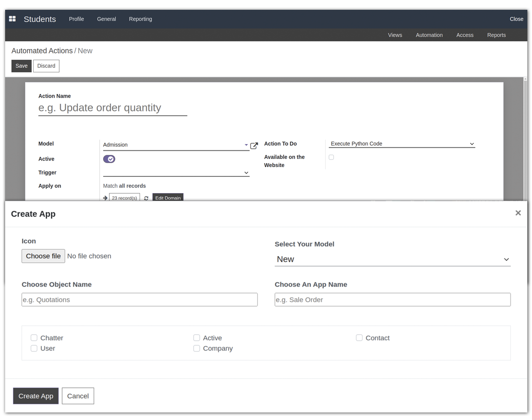Screen dimensions: 532x420
Task: Click the Create App button
Action: pos(36,396)
